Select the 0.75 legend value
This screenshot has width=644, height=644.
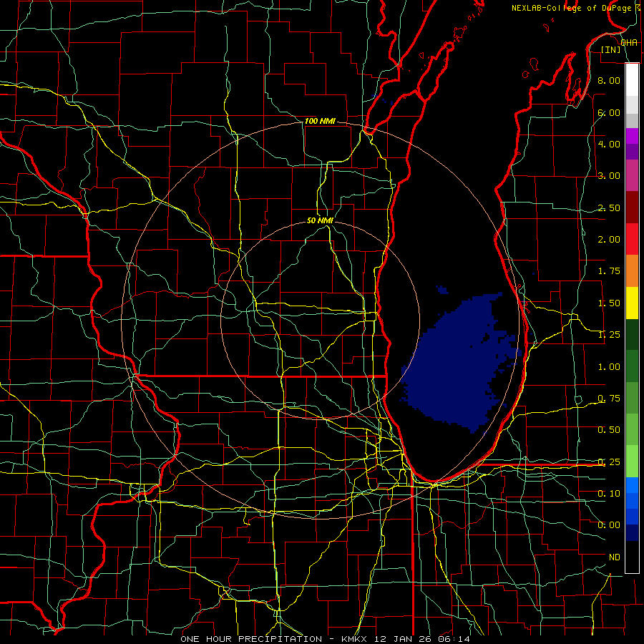pos(609,399)
